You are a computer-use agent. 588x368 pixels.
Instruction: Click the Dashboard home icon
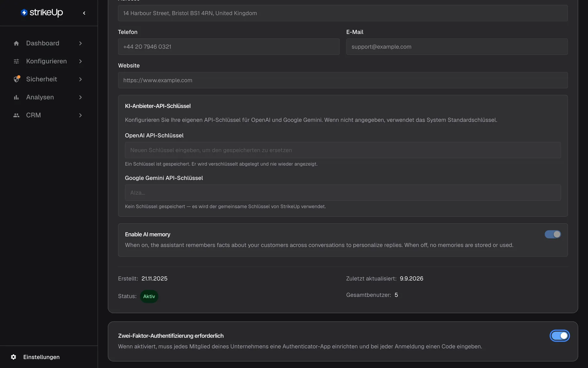pos(16,43)
